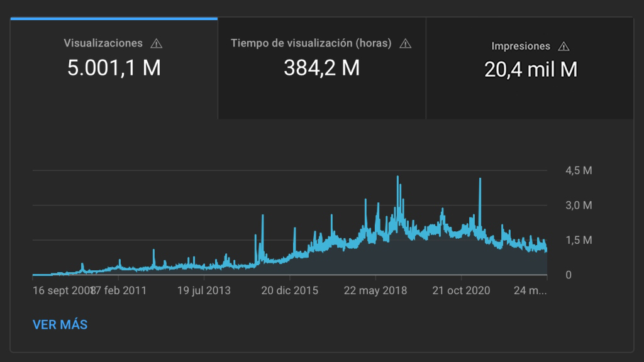The height and width of the screenshot is (362, 644).
Task: Click the 20 dic 2015 axis label
Action: 289,290
